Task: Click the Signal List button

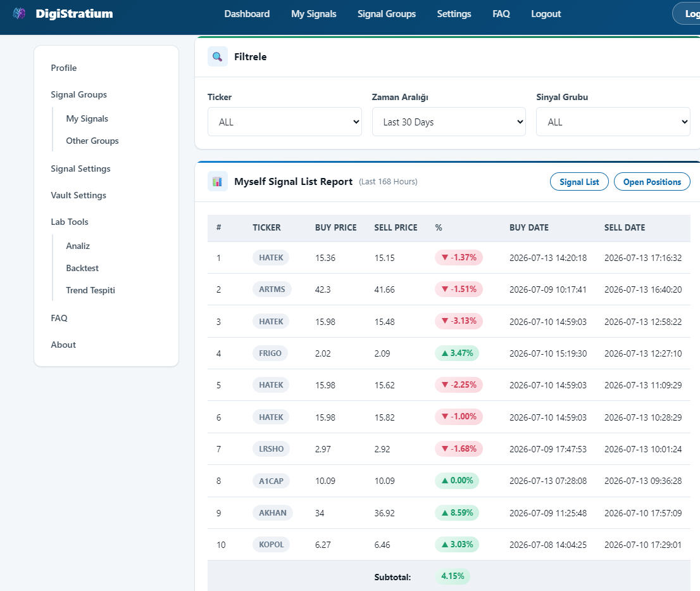Action: [579, 181]
